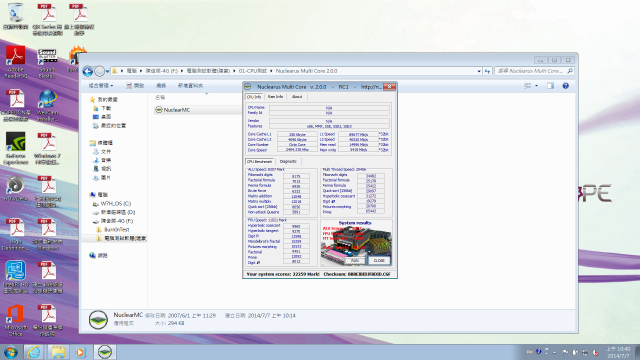Open Recycle Bin desktop icon
The image size is (640, 360).
[x=16, y=16]
